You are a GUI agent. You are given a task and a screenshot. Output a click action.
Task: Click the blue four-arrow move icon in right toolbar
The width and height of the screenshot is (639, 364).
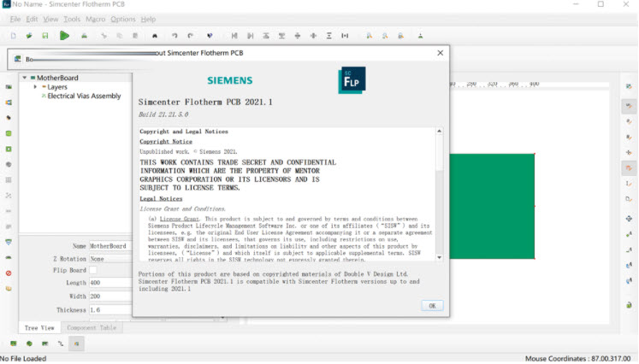[x=629, y=219]
